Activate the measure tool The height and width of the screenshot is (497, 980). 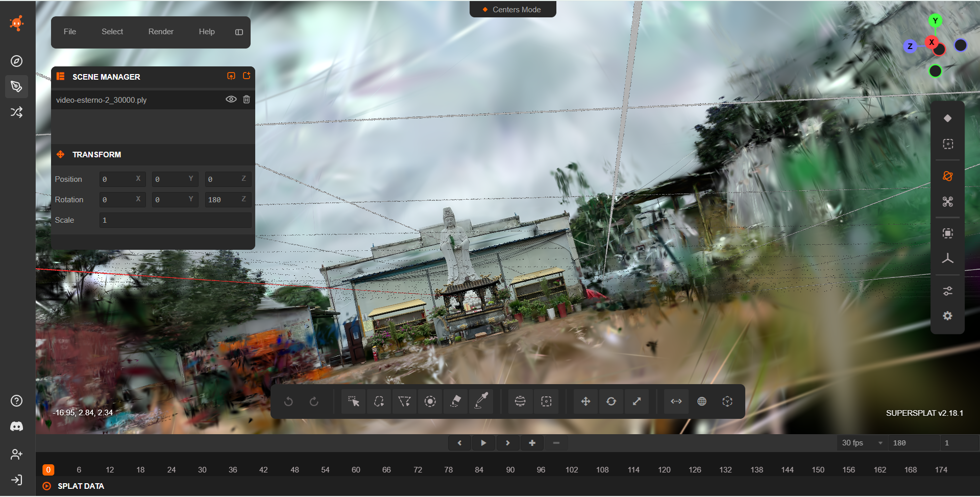[676, 401]
